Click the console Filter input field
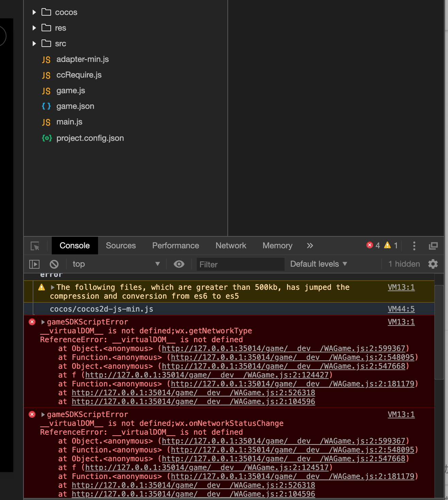448x500 pixels. click(240, 265)
